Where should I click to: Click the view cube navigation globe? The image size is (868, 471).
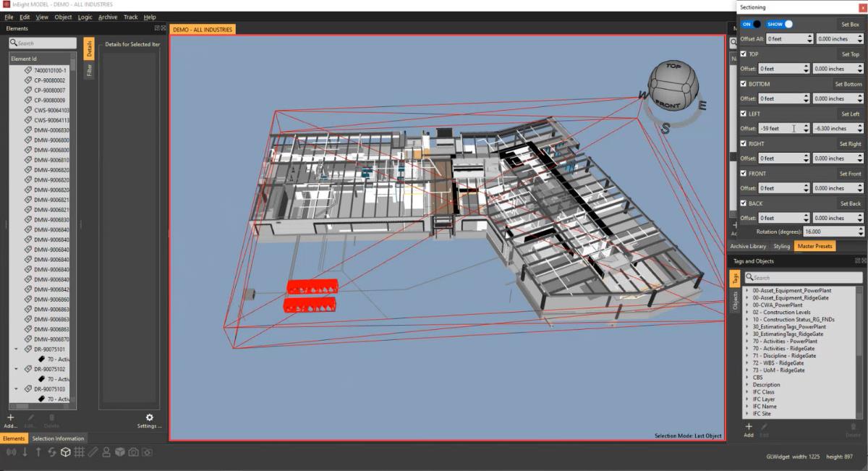673,88
